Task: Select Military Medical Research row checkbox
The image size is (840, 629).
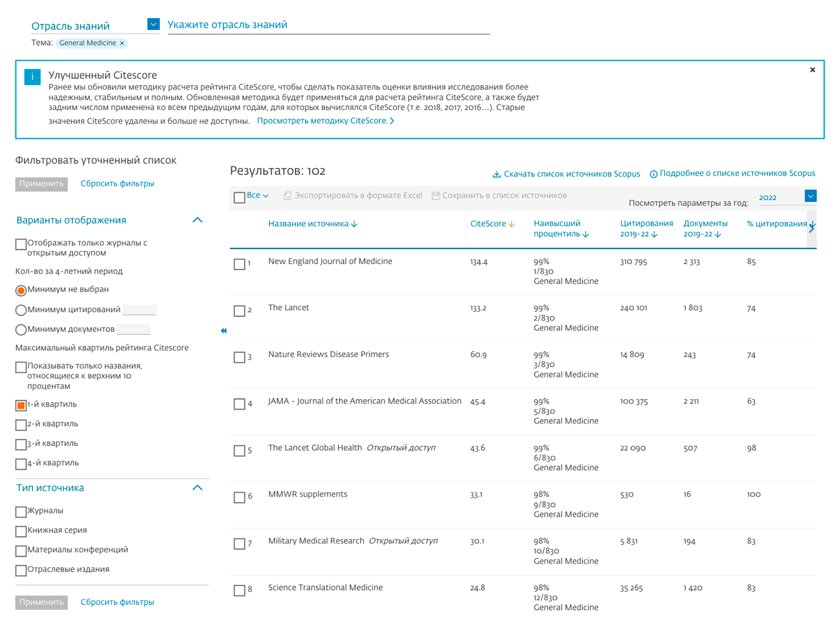Action: click(240, 544)
